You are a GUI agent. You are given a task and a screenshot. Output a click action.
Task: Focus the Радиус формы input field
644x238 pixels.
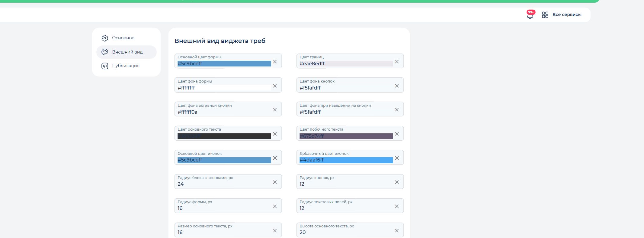pyautogui.click(x=228, y=206)
